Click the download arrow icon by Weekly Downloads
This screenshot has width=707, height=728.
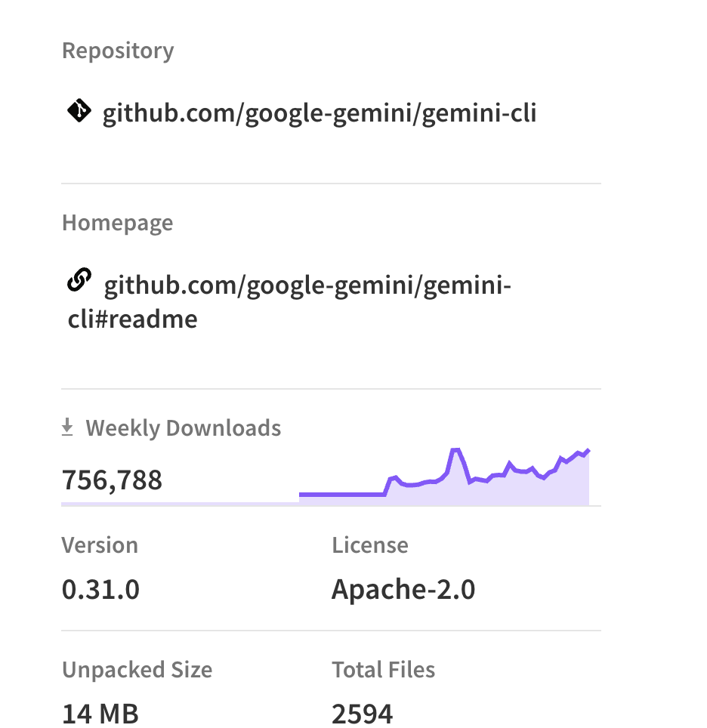pyautogui.click(x=67, y=428)
